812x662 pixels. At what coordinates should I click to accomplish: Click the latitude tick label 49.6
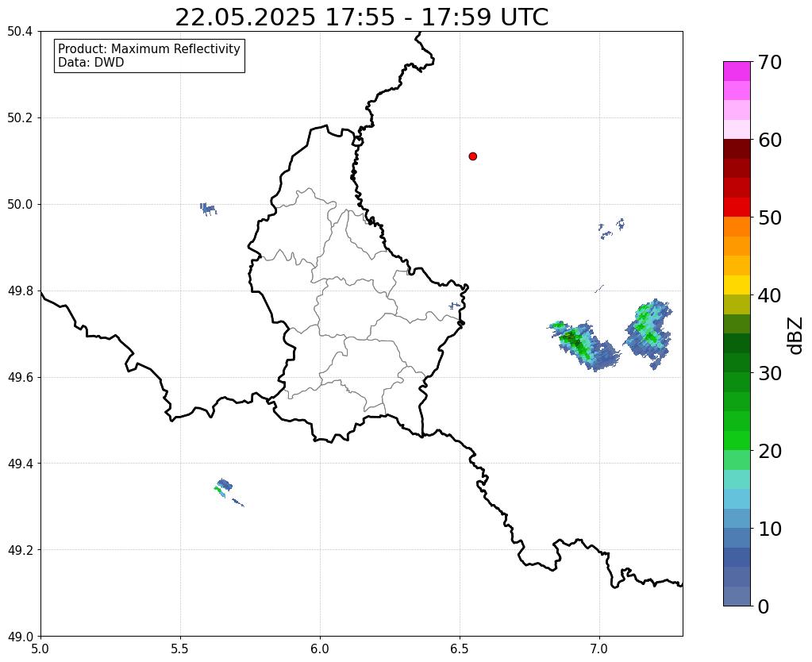pyautogui.click(x=20, y=378)
